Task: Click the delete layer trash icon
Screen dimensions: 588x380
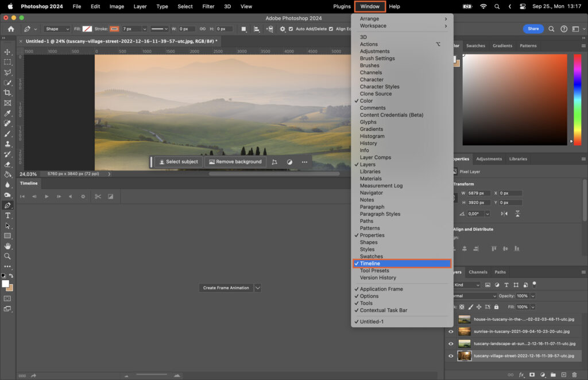Action: point(574,375)
